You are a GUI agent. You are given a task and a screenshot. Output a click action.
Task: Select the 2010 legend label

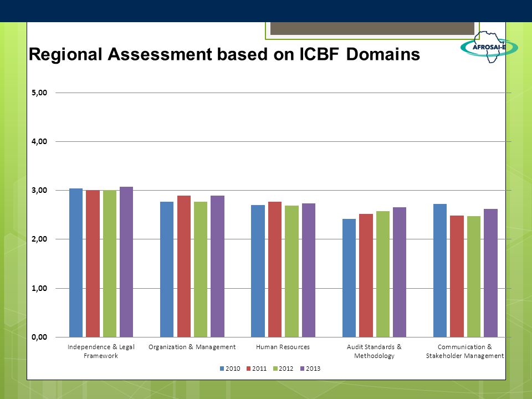click(x=233, y=369)
